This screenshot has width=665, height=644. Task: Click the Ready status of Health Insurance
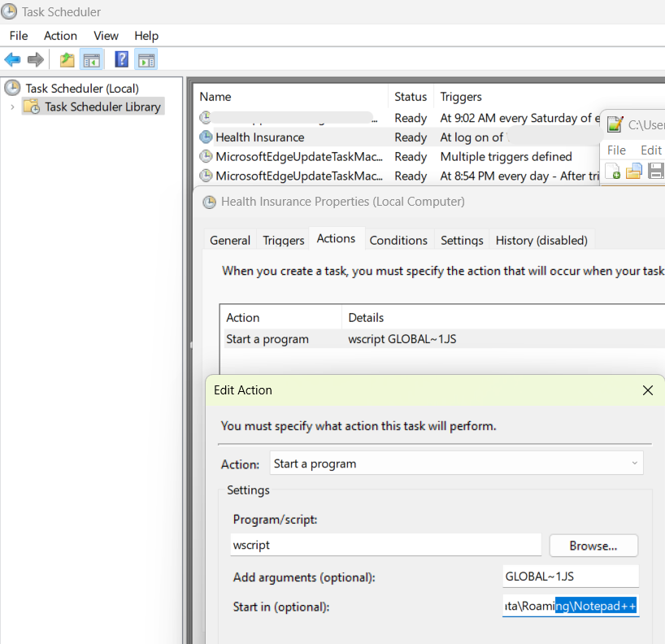[x=410, y=137]
